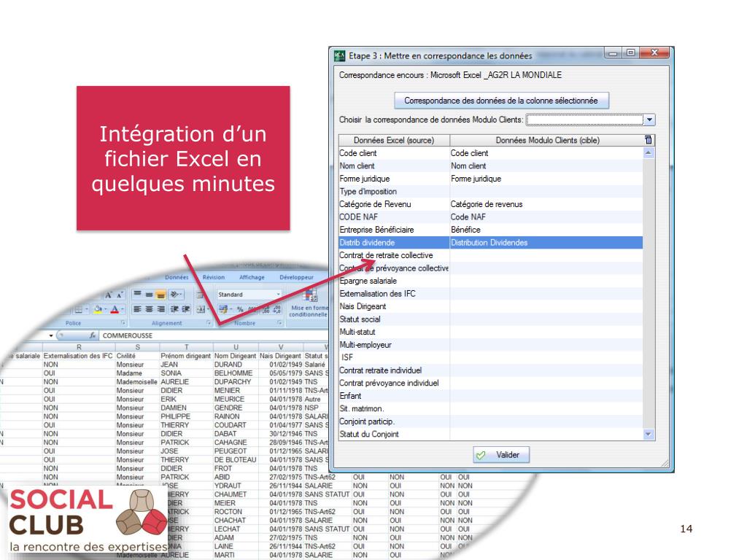The image size is (747, 560).
Task: Open the Alignement group dialog launcher
Action: coord(209,323)
